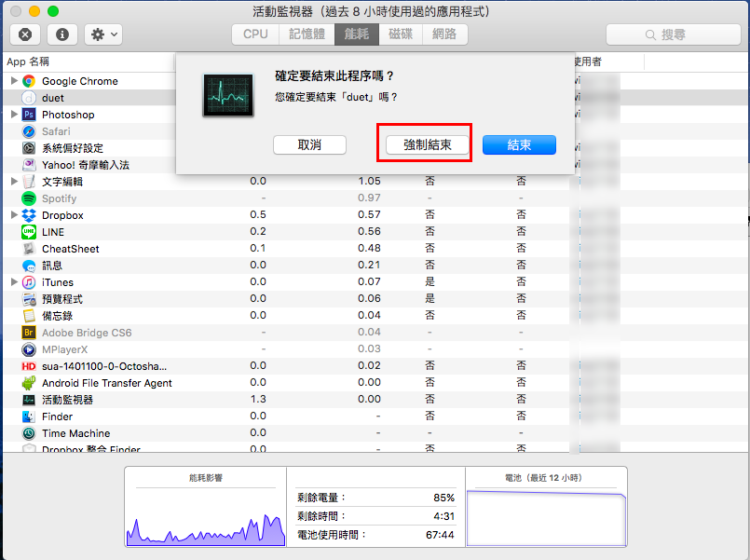This screenshot has width=750, height=560.
Task: Click the green LINE icon
Action: (x=29, y=232)
